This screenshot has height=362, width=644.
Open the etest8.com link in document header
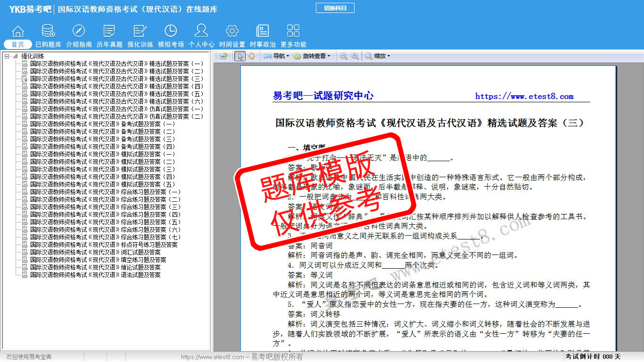524,96
